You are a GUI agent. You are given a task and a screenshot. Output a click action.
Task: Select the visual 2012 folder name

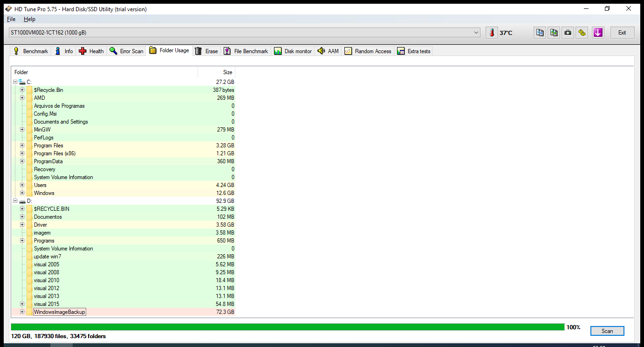(x=47, y=288)
